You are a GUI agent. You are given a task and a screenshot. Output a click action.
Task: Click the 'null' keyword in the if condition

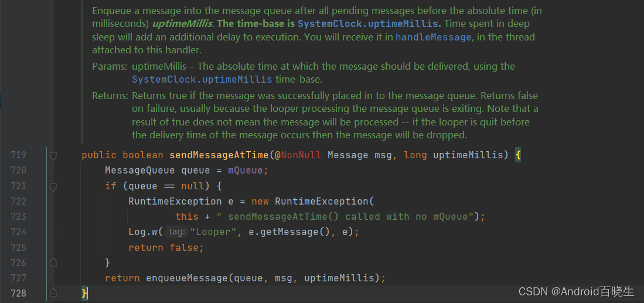pyautogui.click(x=193, y=186)
